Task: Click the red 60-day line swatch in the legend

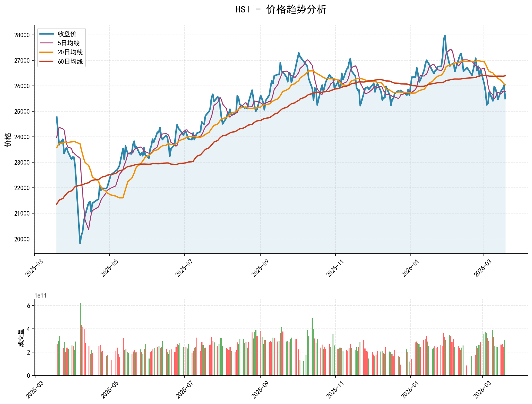Action: (46, 62)
